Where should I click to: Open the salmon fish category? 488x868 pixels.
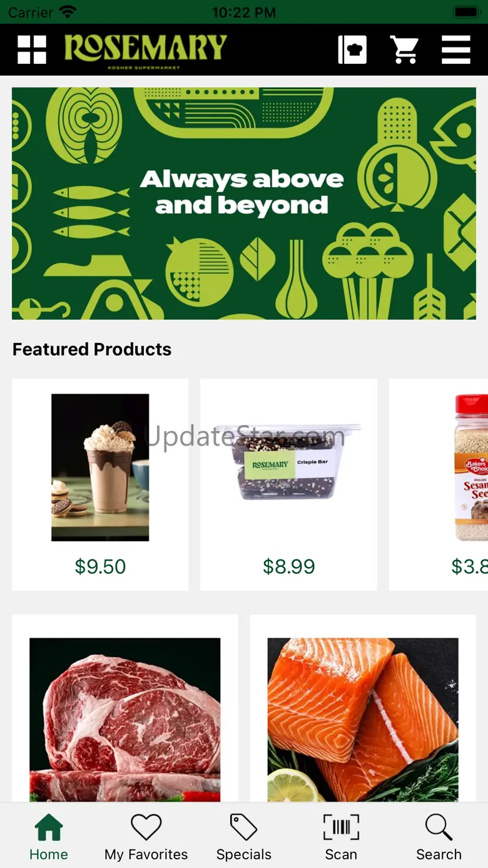tap(363, 708)
